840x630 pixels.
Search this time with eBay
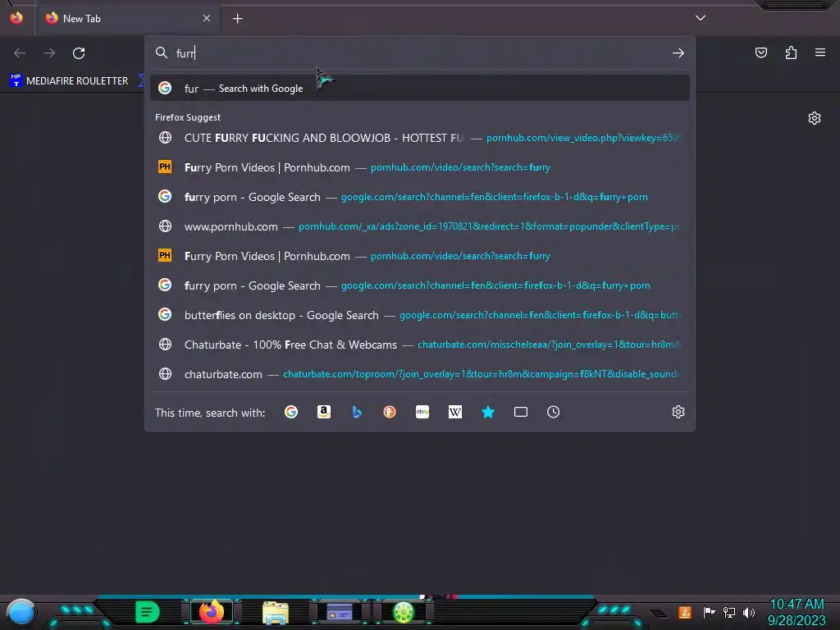[x=422, y=412]
